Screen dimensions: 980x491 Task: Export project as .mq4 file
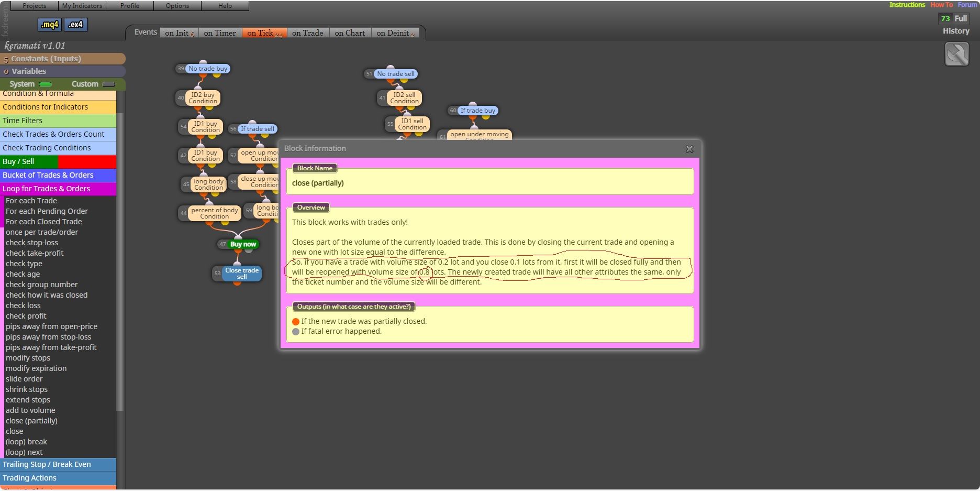click(x=50, y=25)
